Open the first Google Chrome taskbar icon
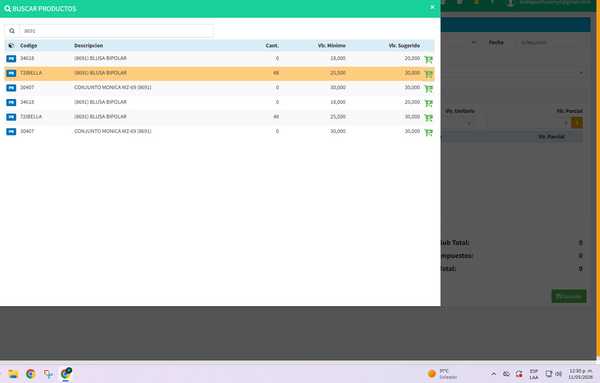 pos(31,374)
